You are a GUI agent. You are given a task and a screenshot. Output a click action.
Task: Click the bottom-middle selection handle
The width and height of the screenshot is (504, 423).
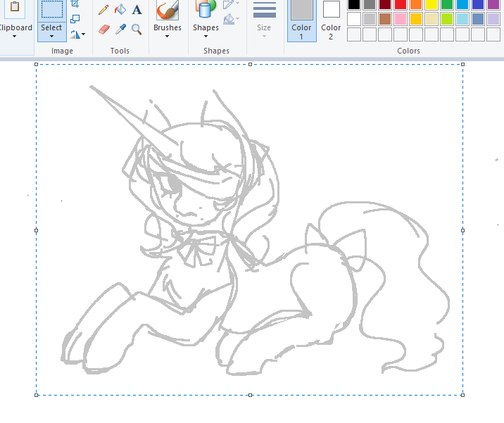coord(250,395)
